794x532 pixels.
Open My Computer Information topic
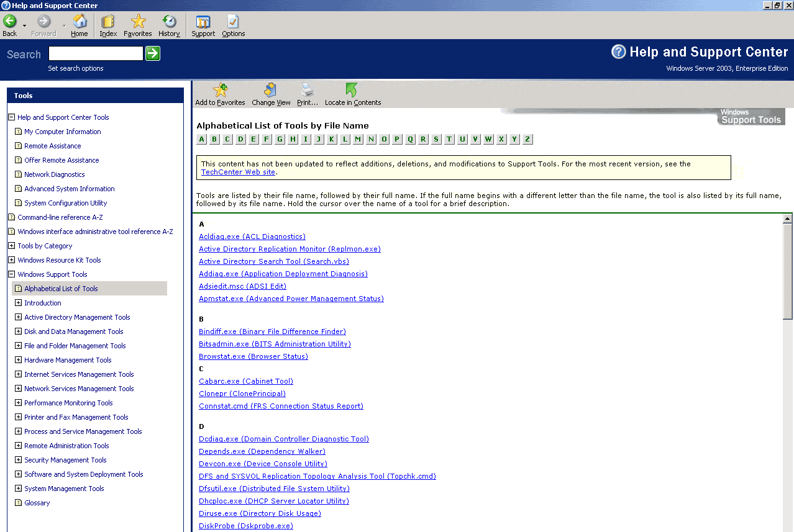(62, 132)
